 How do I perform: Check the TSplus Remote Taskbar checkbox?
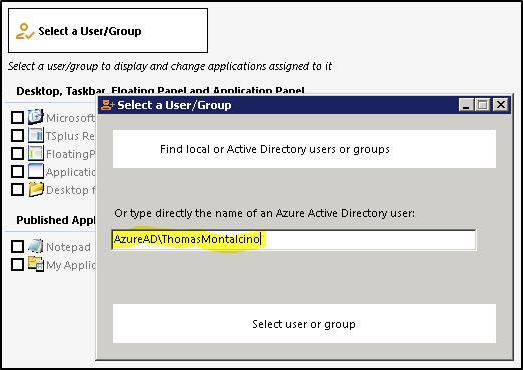coord(17,135)
